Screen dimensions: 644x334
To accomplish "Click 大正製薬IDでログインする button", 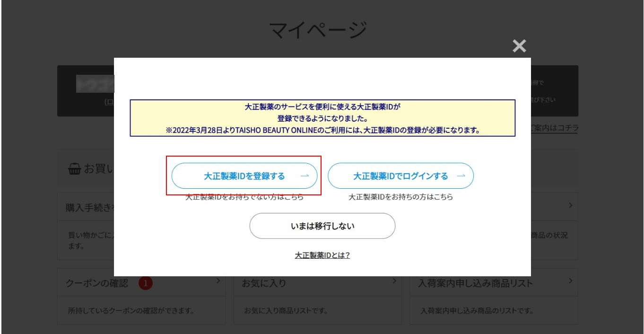I will pyautogui.click(x=400, y=176).
